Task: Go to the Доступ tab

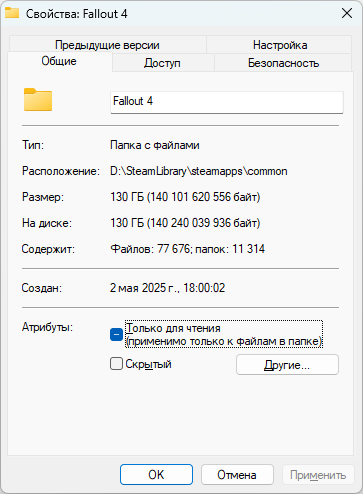Action: (x=162, y=63)
